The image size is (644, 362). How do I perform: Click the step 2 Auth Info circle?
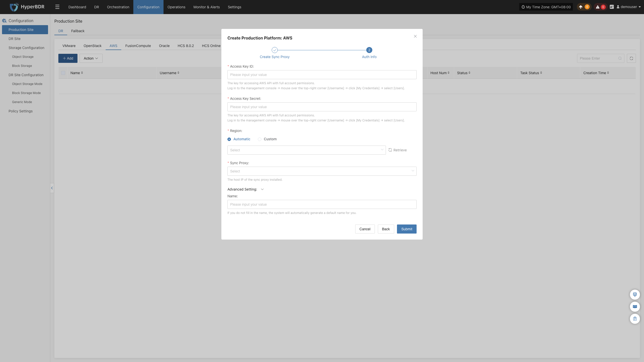click(x=369, y=50)
